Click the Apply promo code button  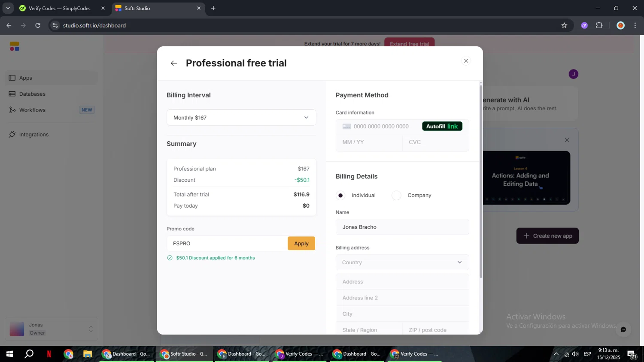tap(301, 244)
